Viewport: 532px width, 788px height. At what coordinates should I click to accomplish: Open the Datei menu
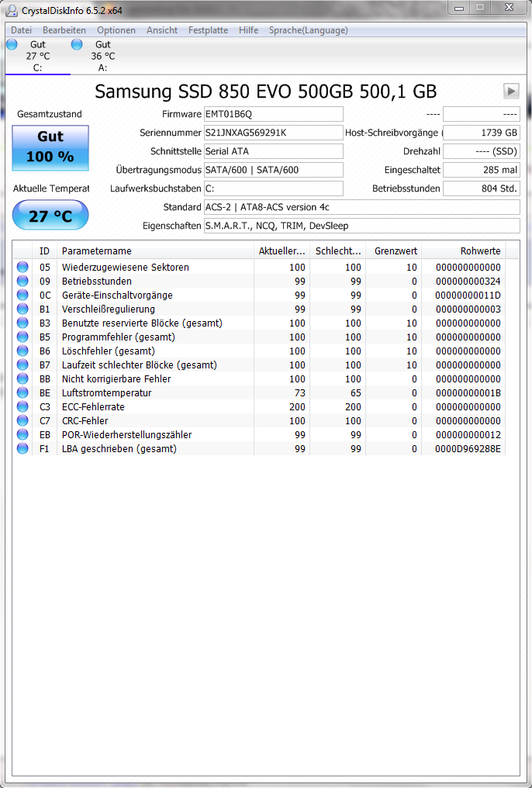[21, 30]
